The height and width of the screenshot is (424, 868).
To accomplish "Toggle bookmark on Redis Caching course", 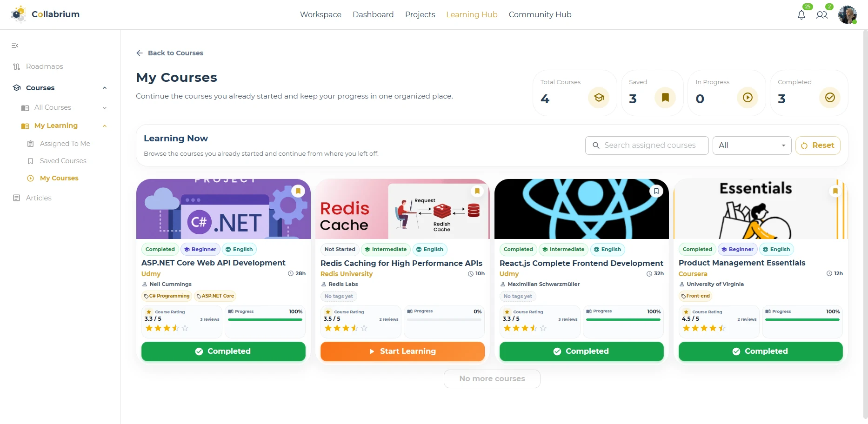I will pos(477,191).
